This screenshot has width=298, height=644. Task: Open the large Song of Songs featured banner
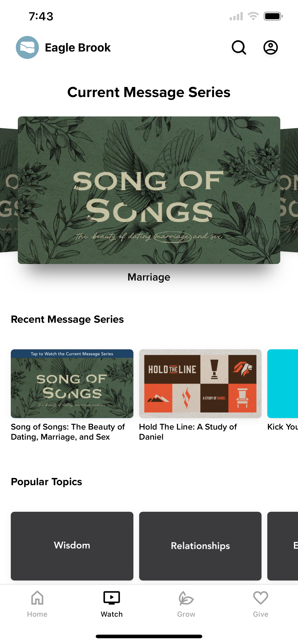point(149,190)
